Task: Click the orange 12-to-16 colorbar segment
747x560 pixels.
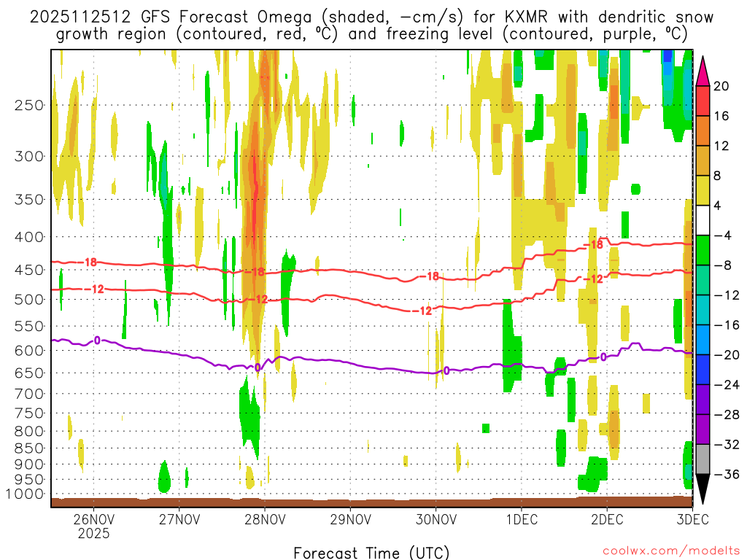Action: (x=703, y=131)
